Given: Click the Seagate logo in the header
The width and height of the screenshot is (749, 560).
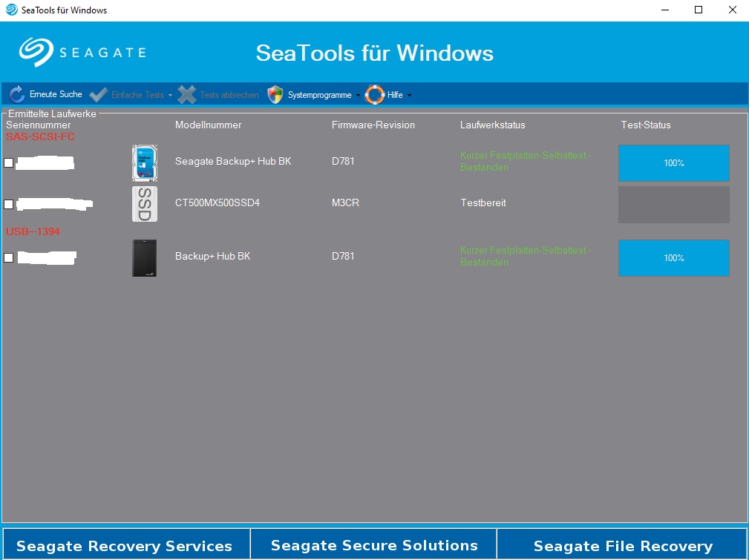Looking at the screenshot, I should click(x=82, y=52).
